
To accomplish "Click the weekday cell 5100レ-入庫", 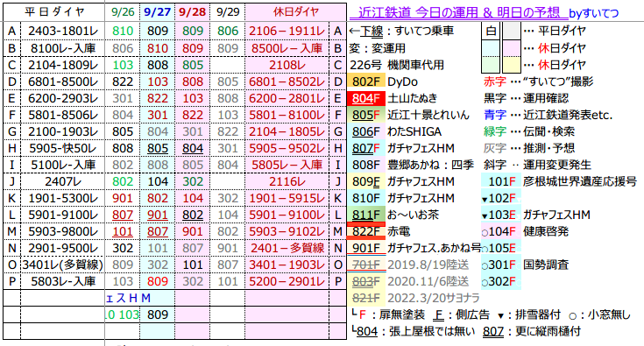I will (x=63, y=165).
